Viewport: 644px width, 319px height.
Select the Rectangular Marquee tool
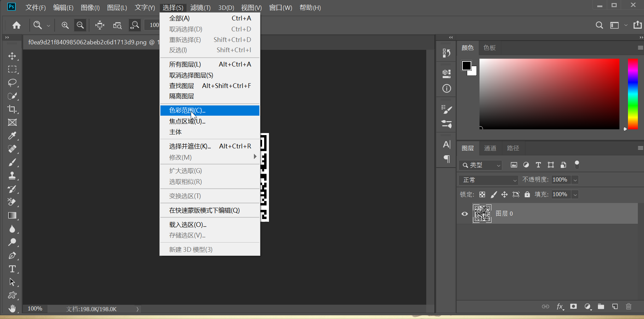[x=12, y=69]
